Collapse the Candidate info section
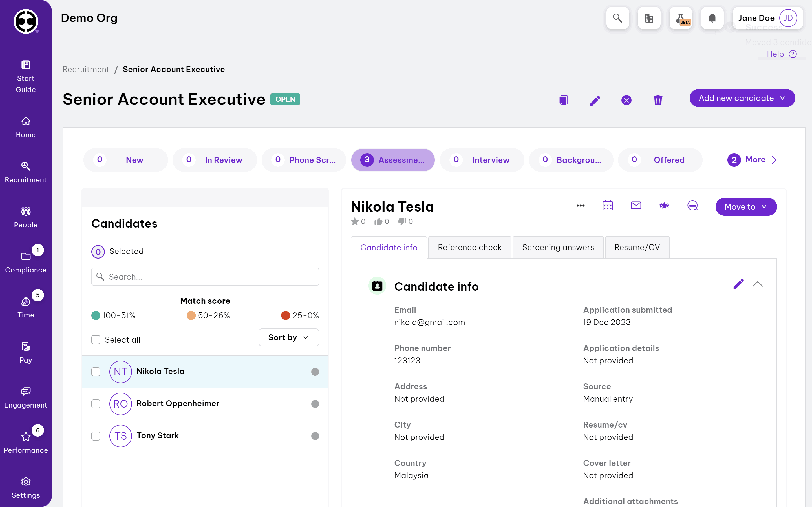Image resolution: width=812 pixels, height=507 pixels. point(757,284)
